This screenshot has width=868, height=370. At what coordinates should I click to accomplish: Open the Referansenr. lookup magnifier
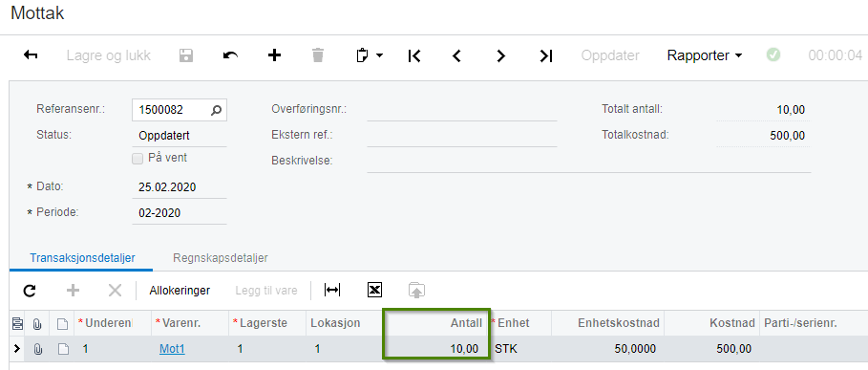[x=217, y=110]
